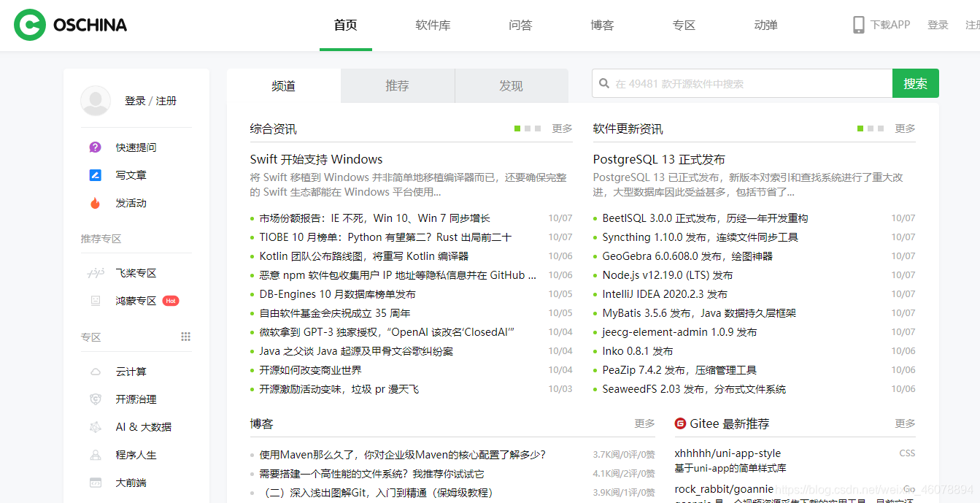Click the flame 发活动 icon
The image size is (980, 503).
pyautogui.click(x=96, y=203)
